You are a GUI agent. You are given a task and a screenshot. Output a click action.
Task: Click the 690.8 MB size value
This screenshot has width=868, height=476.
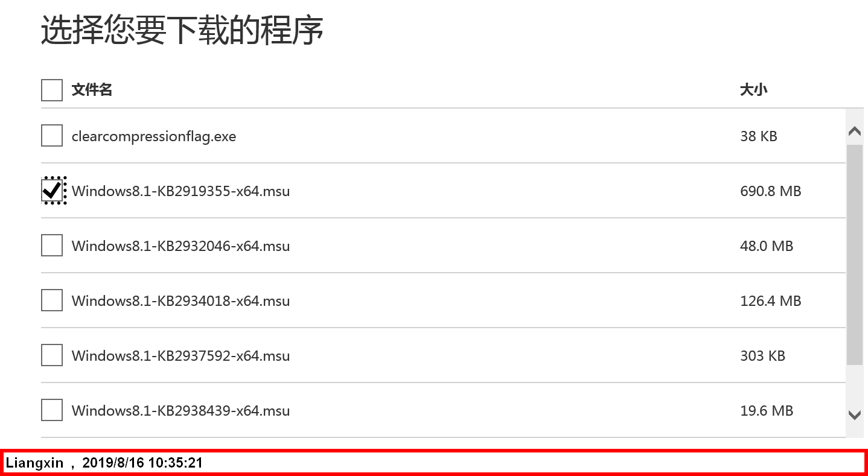[771, 191]
